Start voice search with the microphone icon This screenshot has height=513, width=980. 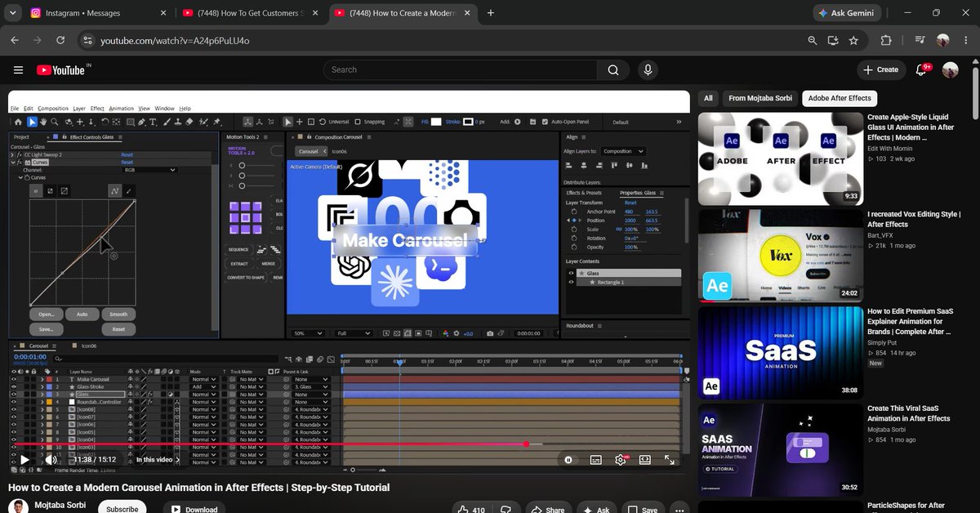click(x=648, y=70)
